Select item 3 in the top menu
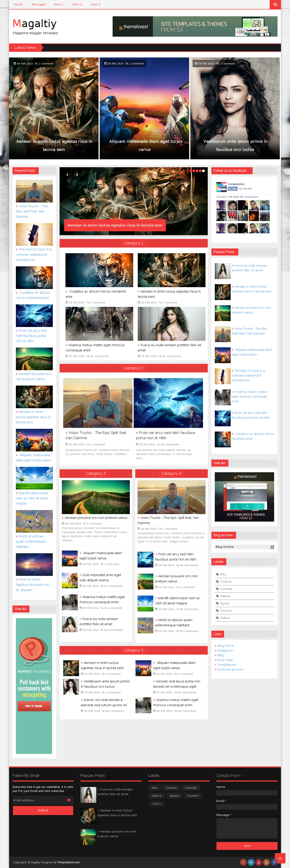Viewport: 290px width, 868px height. [95, 4]
